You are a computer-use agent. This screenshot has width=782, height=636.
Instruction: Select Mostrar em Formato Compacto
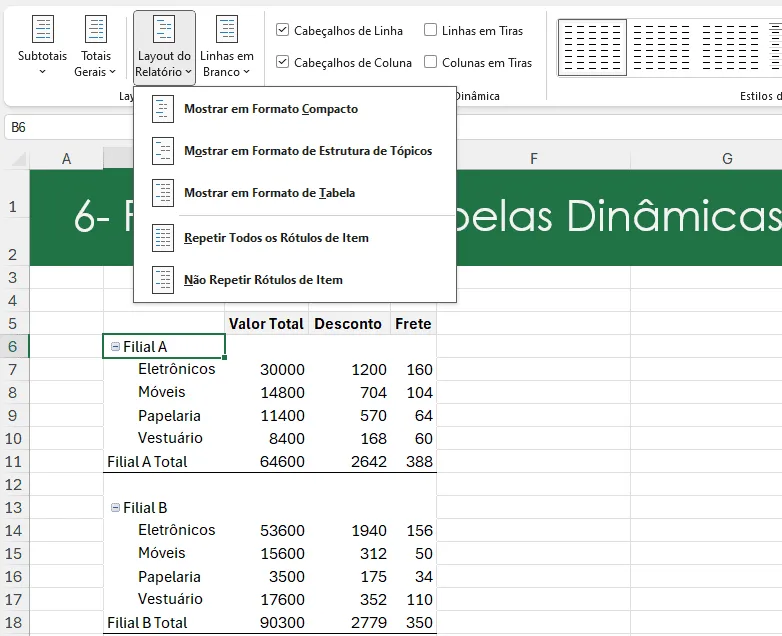[295, 109]
